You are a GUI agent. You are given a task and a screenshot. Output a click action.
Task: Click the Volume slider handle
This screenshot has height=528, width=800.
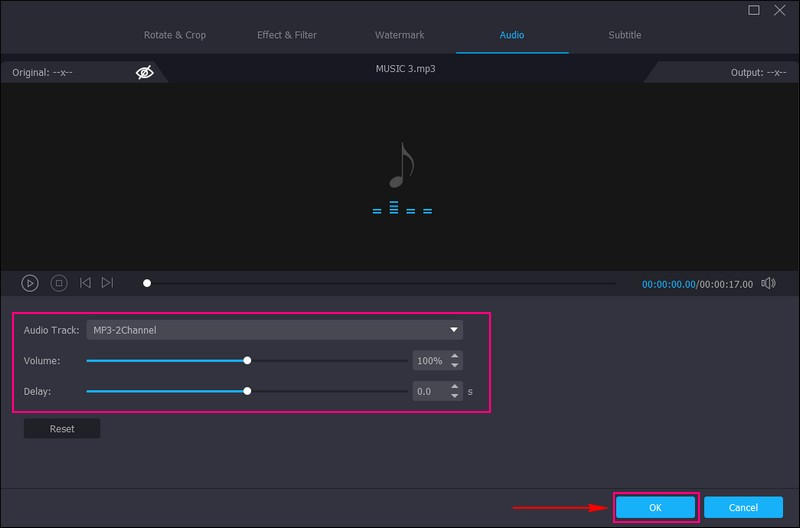pyautogui.click(x=247, y=361)
